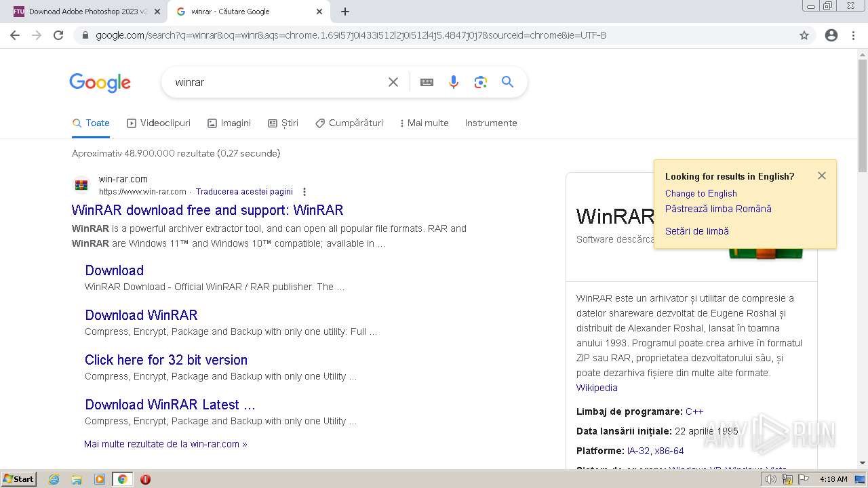The width and height of the screenshot is (868, 488).
Task: Open Windows Media Player from taskbar
Action: [x=100, y=479]
